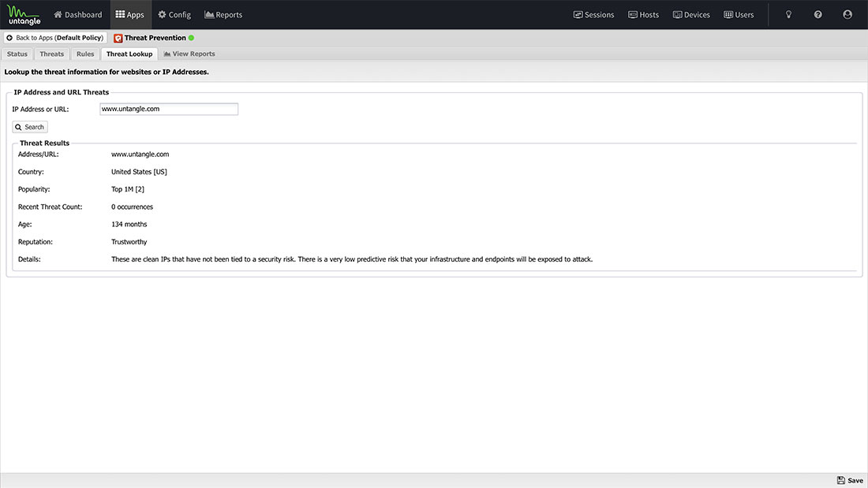Click the IP Address or URL field
The image size is (868, 488).
169,109
